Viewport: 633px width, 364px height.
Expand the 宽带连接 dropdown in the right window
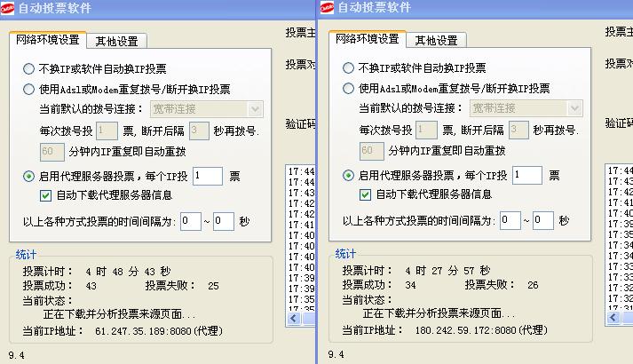click(575, 108)
